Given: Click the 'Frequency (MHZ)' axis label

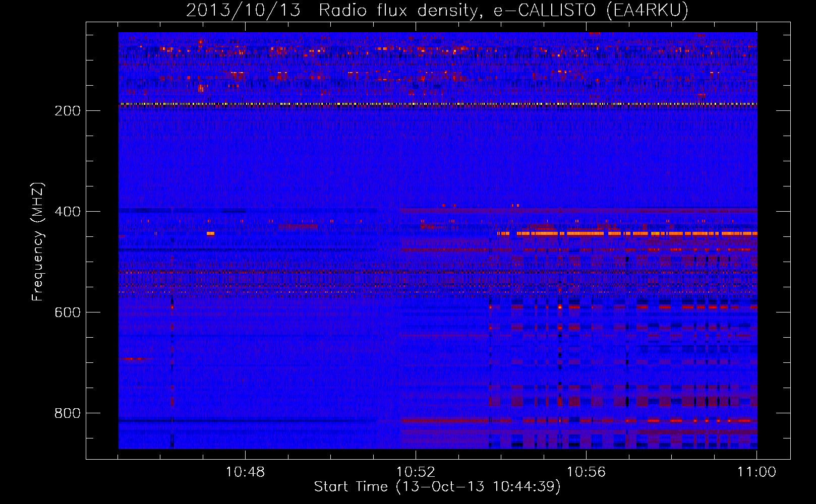Looking at the screenshot, I should pos(38,242).
